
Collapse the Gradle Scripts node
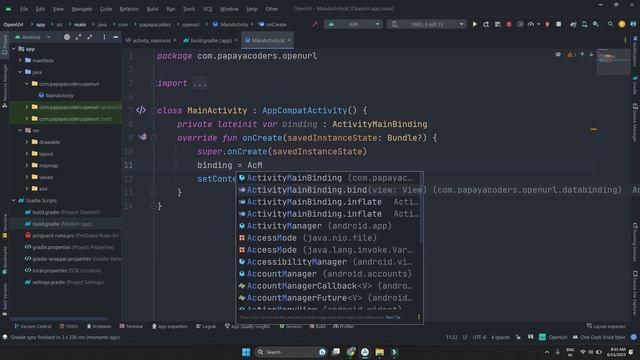[x=14, y=200]
